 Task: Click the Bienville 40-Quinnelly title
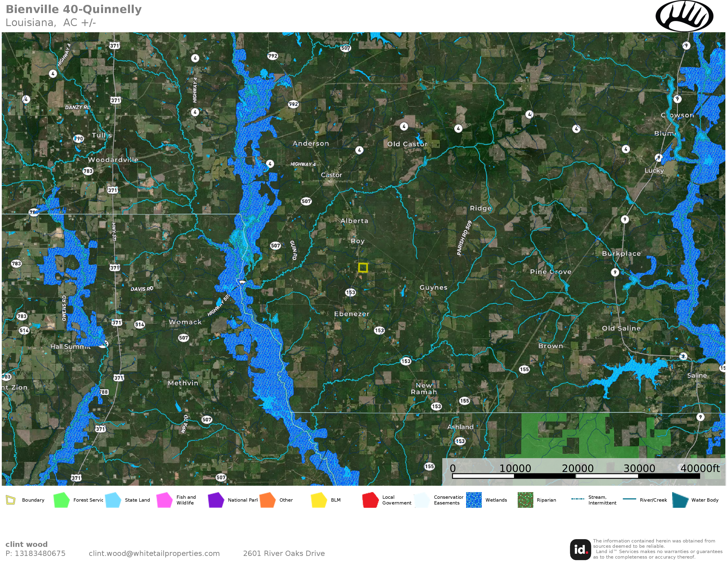tap(74, 9)
